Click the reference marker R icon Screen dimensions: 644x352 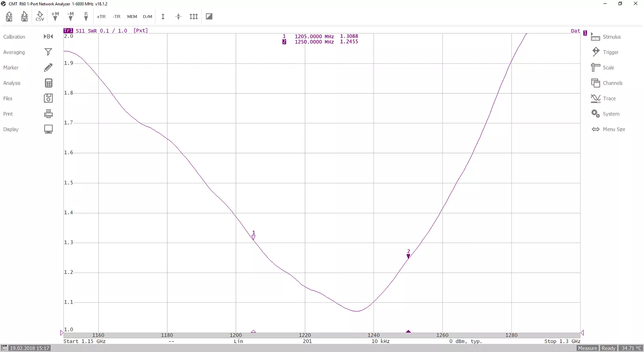pos(86,16)
